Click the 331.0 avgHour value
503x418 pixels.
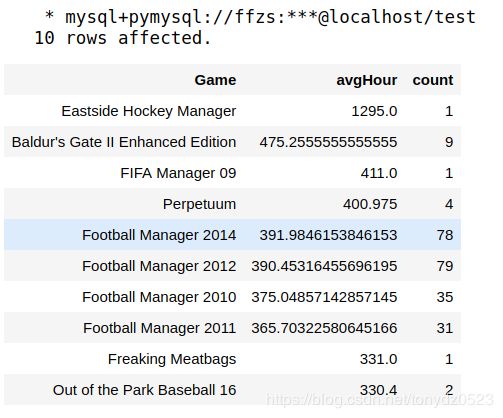379,359
